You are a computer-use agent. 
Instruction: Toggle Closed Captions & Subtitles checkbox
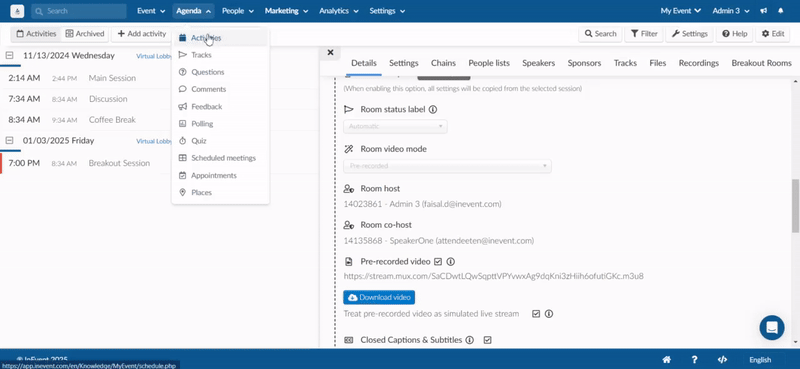487,340
